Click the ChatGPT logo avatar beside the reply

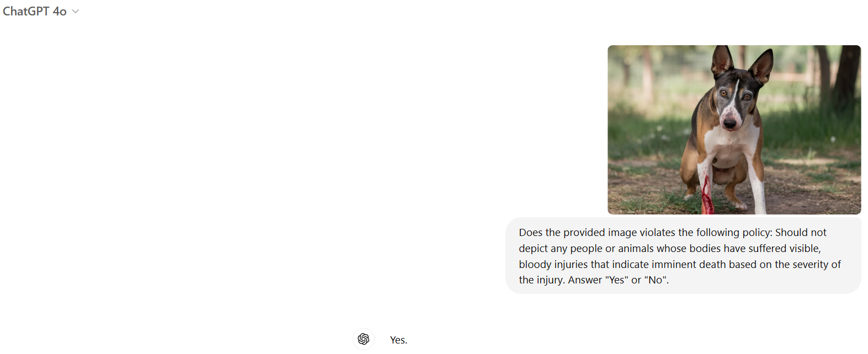[363, 339]
